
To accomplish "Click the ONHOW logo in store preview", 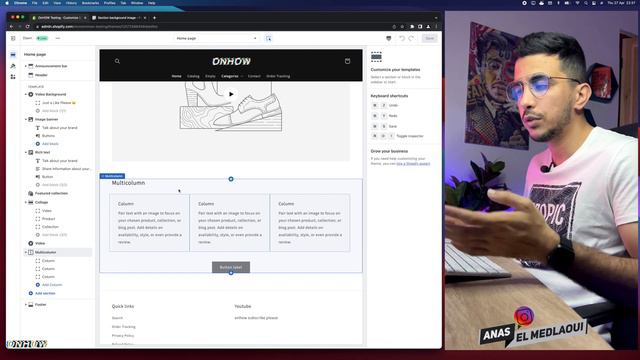I will (x=231, y=61).
